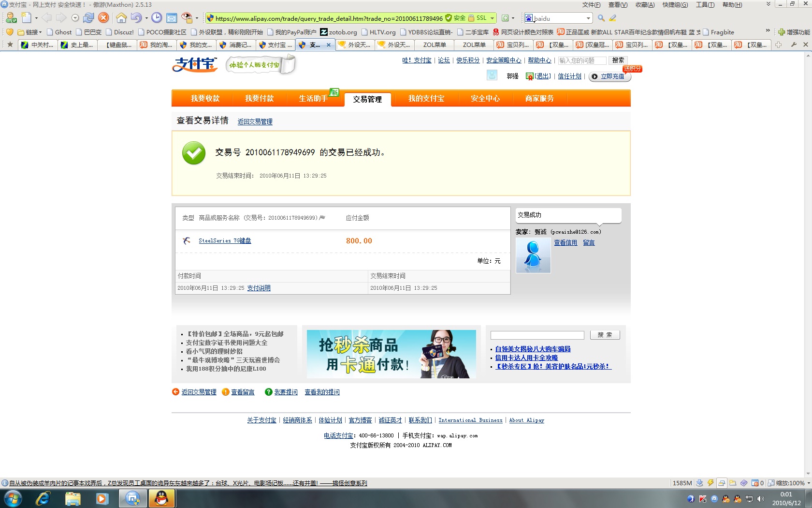The image size is (812, 508).
Task: Open the address bar URL dropdown
Action: [493, 18]
